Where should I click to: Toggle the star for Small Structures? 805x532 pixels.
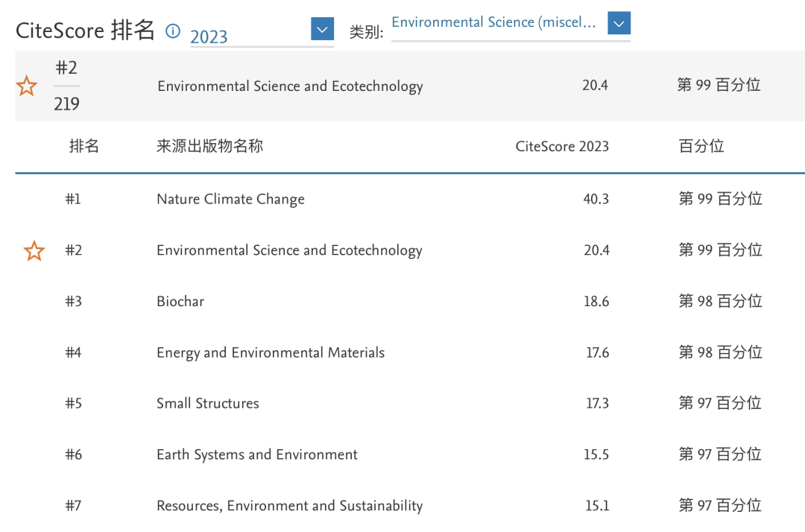pyautogui.click(x=34, y=403)
